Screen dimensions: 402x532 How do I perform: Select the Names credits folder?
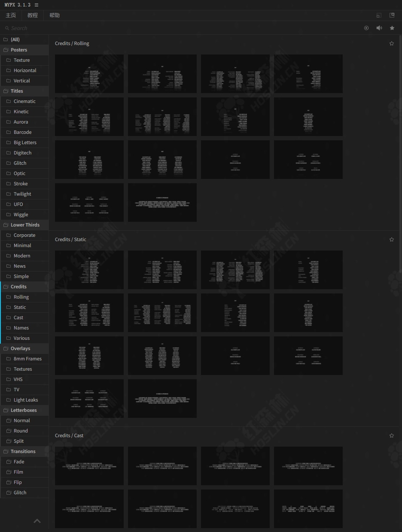[x=24, y=328]
